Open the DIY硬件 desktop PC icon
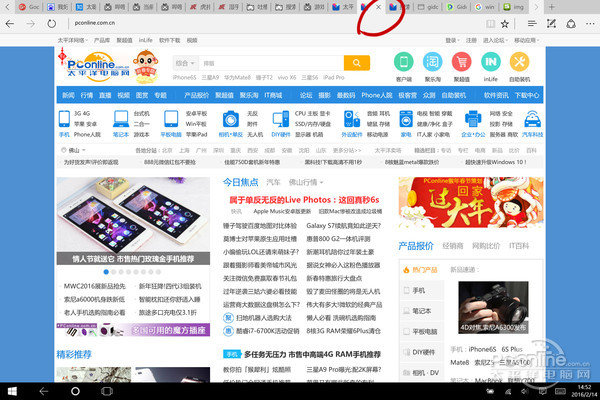Screen dimensions: 600x400 pyautogui.click(x=280, y=119)
